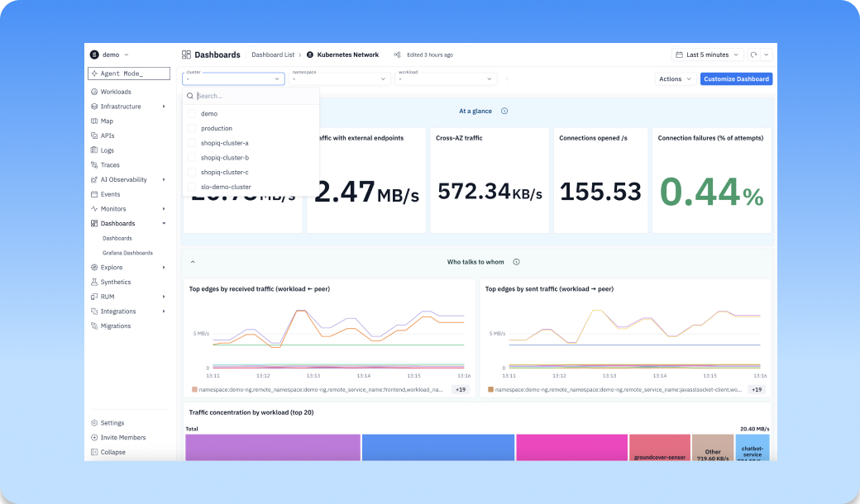This screenshot has width=860, height=504.
Task: Check the demo cluster checkbox
Action: pos(192,114)
